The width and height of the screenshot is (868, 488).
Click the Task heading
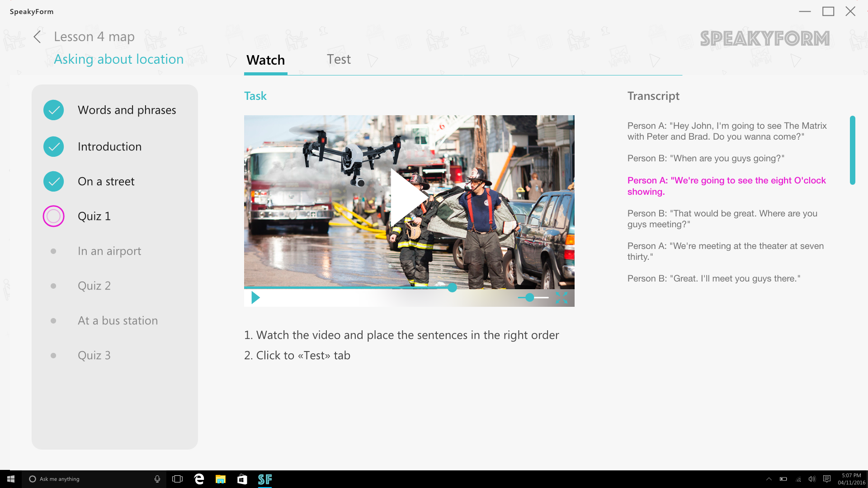pyautogui.click(x=255, y=96)
